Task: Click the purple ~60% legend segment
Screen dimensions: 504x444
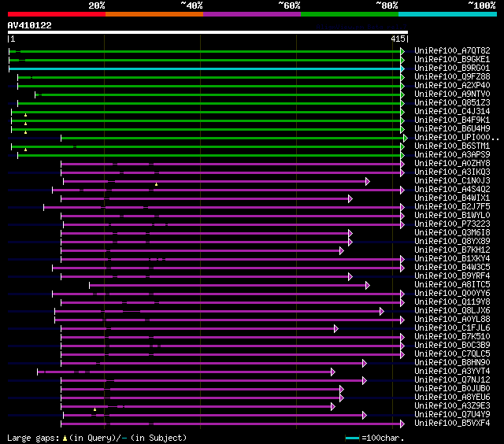Action: tap(252, 14)
